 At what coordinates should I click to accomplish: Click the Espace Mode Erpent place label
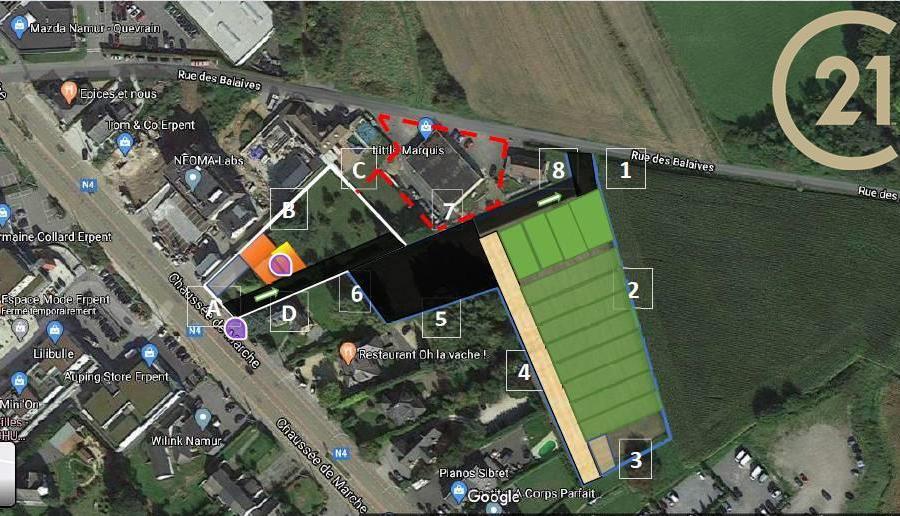[55, 300]
